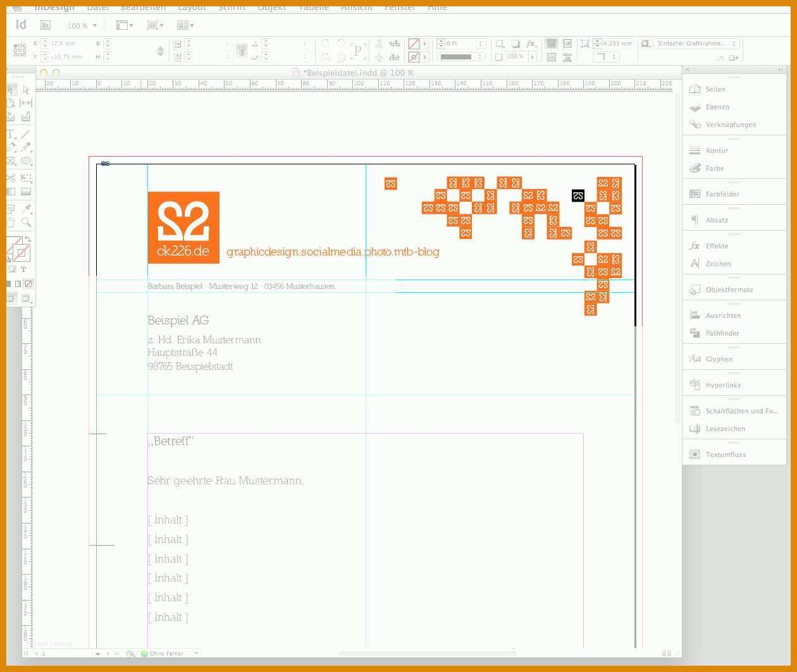The image size is (797, 672).
Task: Select the Hand tool
Action: [11, 223]
